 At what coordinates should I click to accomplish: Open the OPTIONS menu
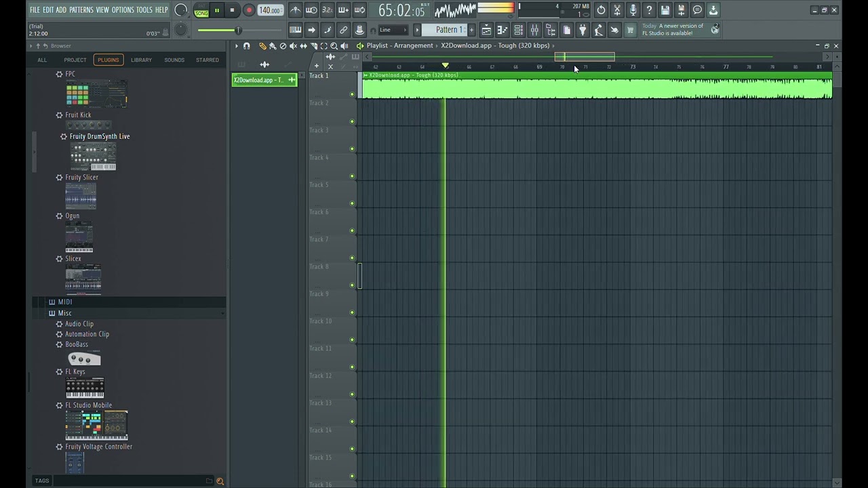point(123,9)
